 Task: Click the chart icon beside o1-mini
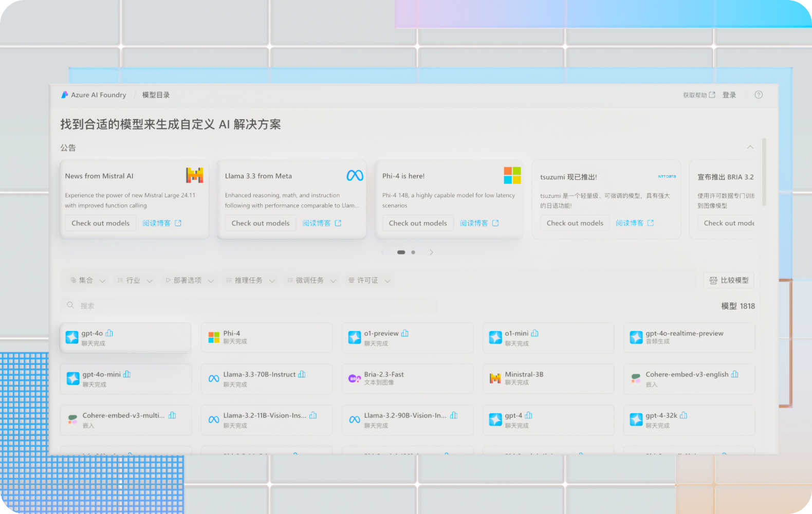pyautogui.click(x=535, y=333)
